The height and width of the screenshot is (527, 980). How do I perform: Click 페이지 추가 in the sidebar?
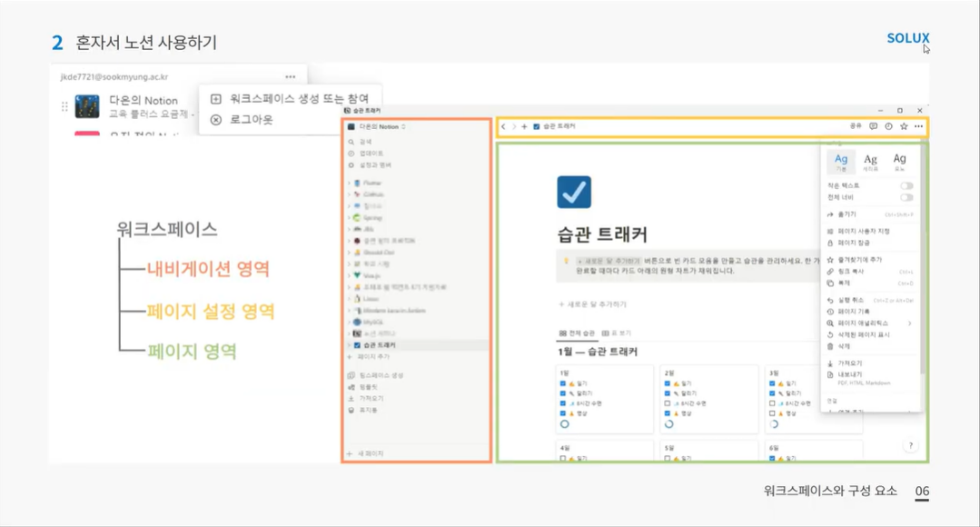point(369,356)
